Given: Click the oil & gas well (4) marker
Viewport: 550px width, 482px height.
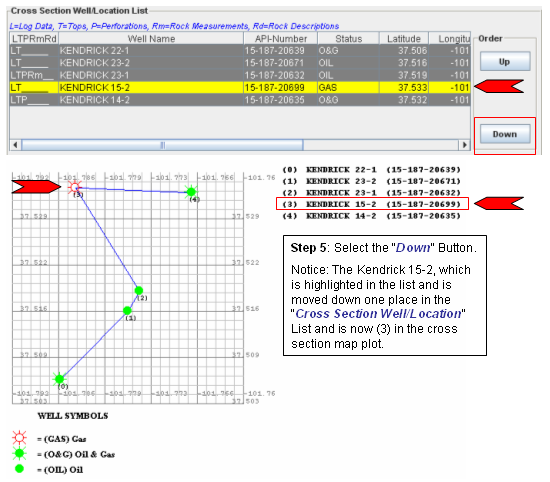Looking at the screenshot, I should (191, 192).
